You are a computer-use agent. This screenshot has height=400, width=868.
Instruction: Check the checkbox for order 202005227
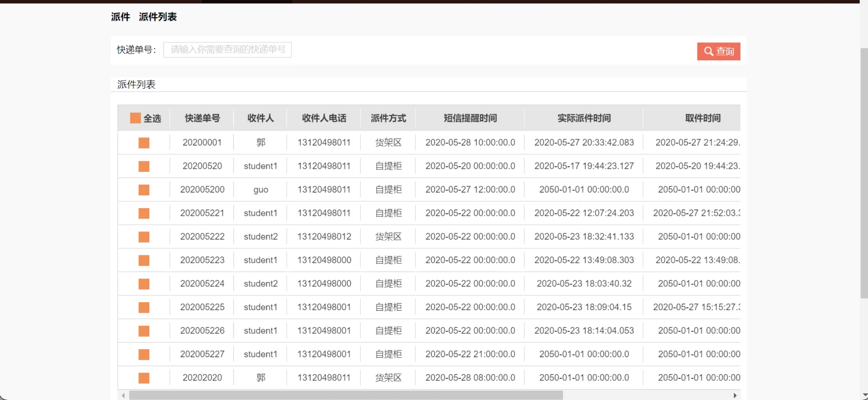(x=144, y=354)
